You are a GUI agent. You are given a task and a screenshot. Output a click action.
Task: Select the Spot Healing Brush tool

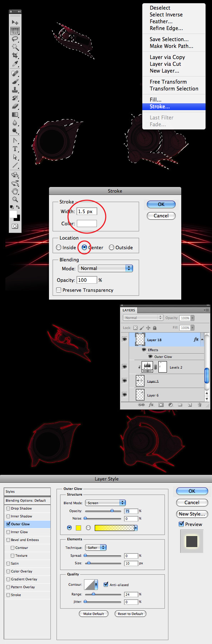tap(15, 73)
